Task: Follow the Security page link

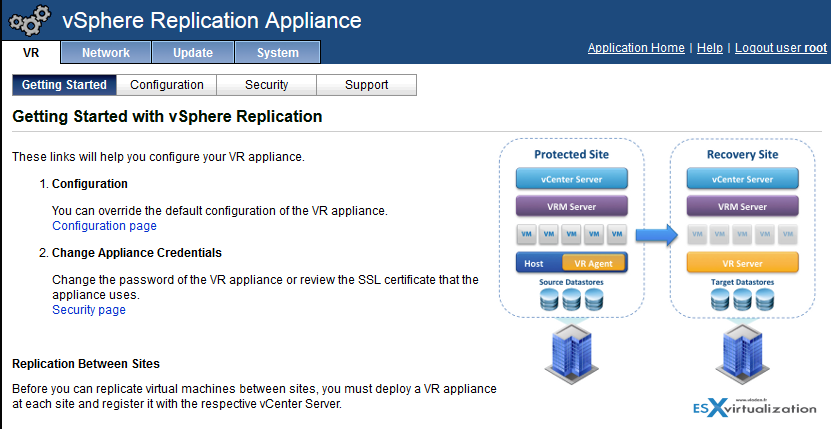Action: coord(89,310)
